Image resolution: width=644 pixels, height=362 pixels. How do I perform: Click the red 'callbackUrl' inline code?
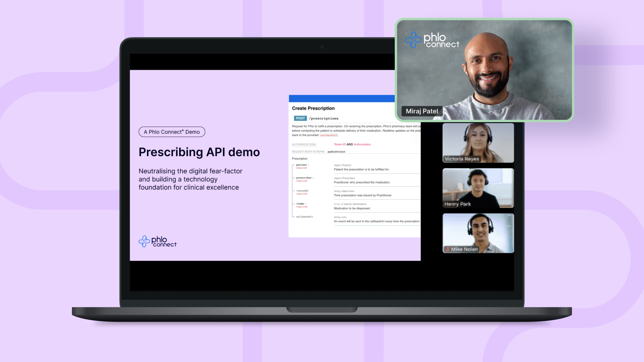[x=329, y=135]
